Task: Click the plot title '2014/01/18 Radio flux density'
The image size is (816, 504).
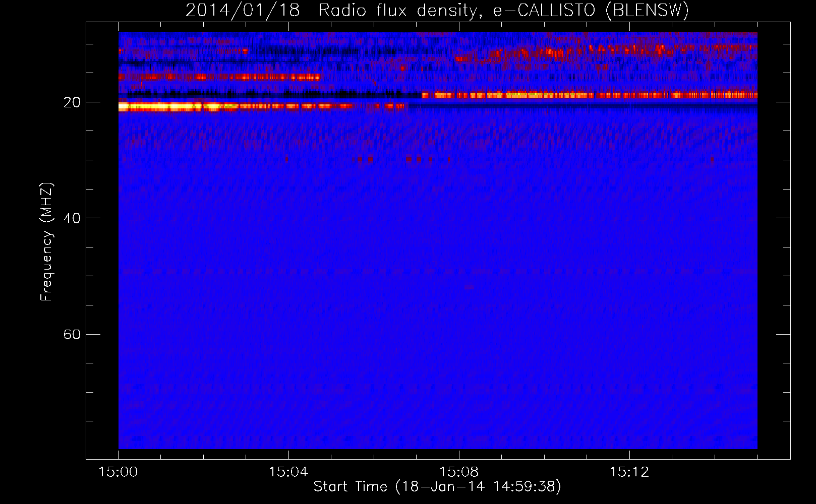Action: click(437, 10)
